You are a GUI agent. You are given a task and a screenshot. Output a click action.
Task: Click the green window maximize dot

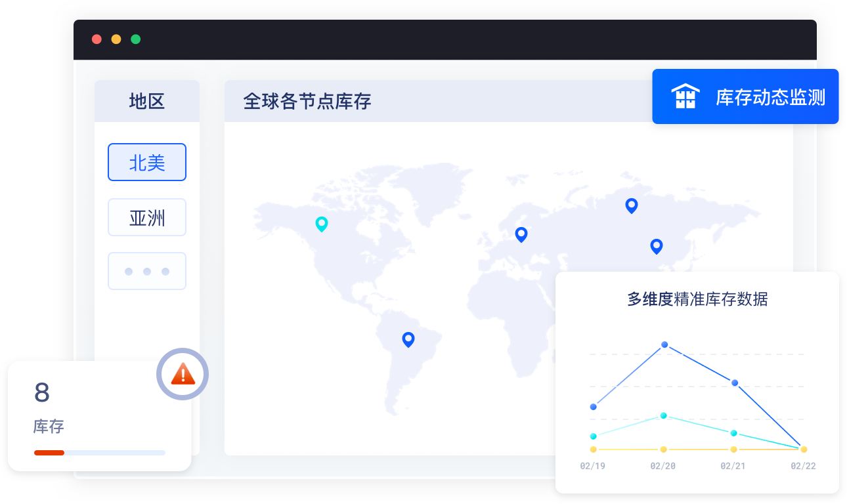136,39
